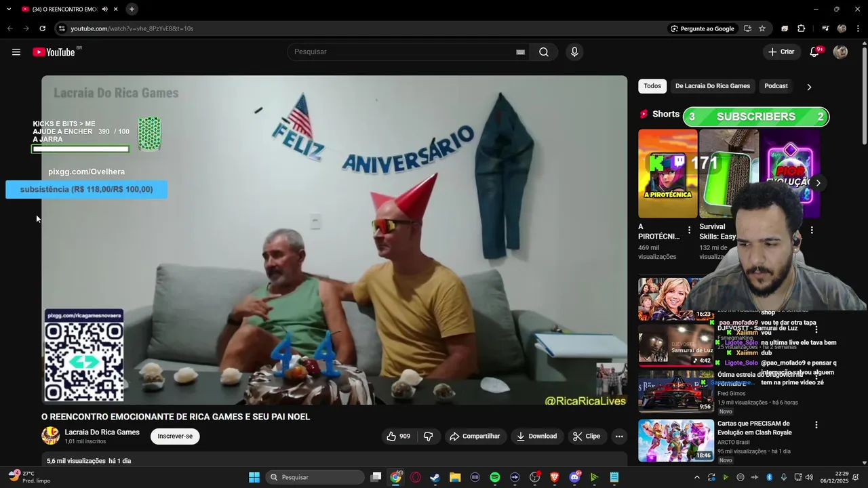This screenshot has height=488, width=868.
Task: Open the 18:46 Clash Royale thumbnail
Action: pos(675,441)
